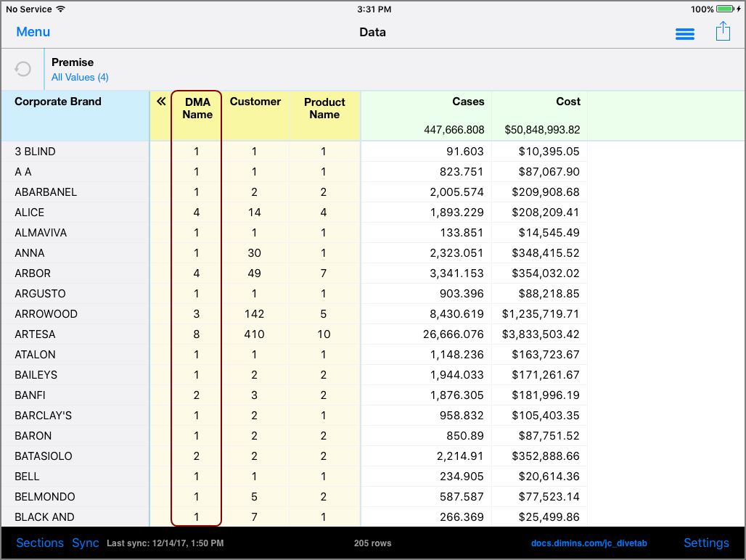
Task: Open the Premise All Values filter
Action: (80, 77)
